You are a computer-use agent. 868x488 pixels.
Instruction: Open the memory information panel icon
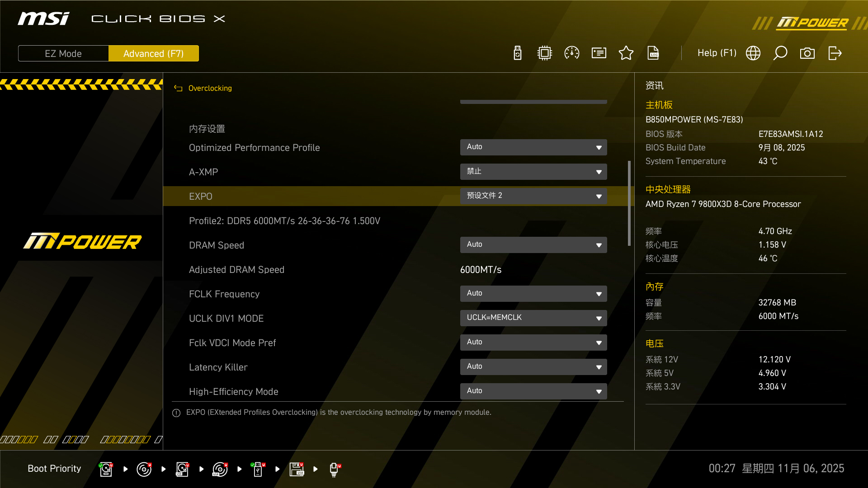[x=599, y=53]
